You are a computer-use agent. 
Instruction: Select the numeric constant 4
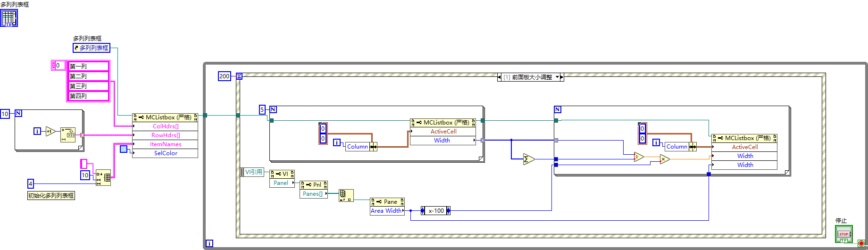[x=31, y=183]
